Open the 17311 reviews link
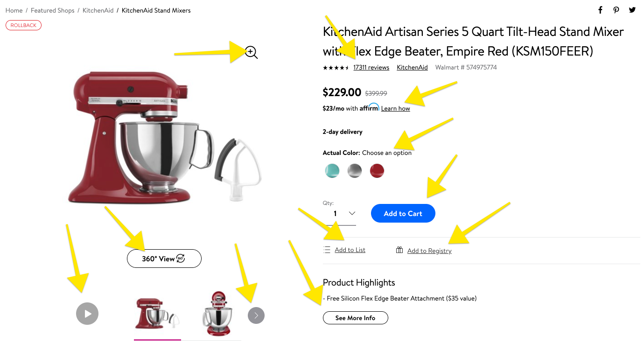644x343 pixels. tap(371, 67)
